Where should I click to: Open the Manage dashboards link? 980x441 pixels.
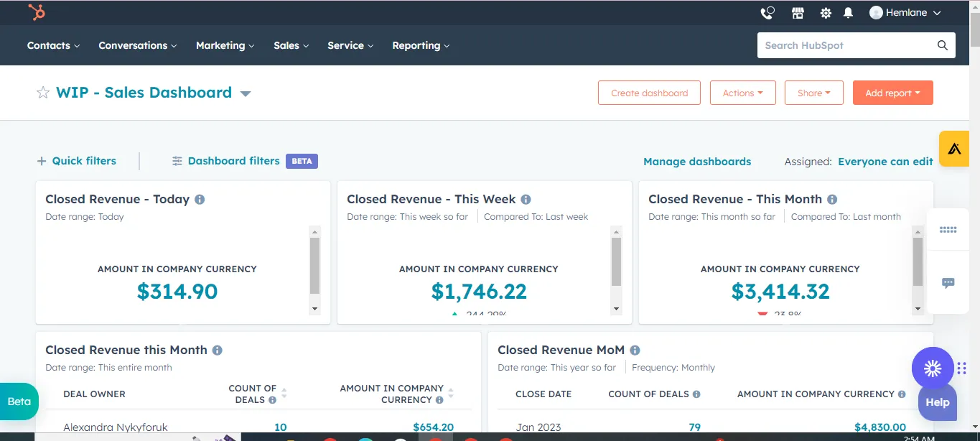pos(696,162)
